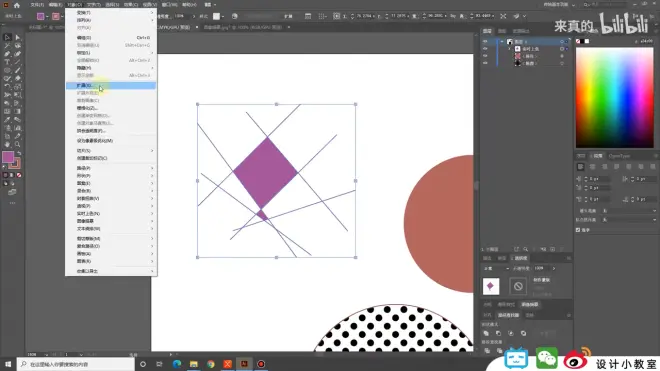Screen dimensions: 660x371
Task: Switch to the OpenType panel tab
Action: click(x=619, y=156)
